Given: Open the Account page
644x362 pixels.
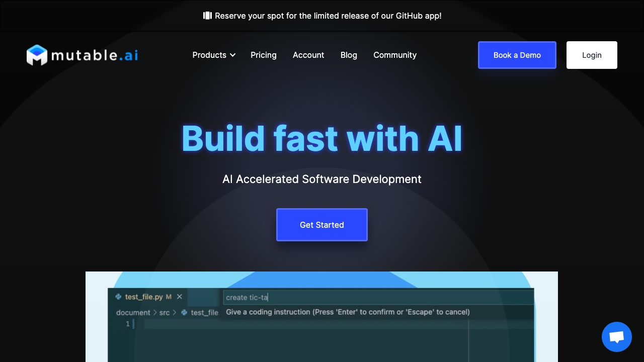Looking at the screenshot, I should [x=308, y=55].
